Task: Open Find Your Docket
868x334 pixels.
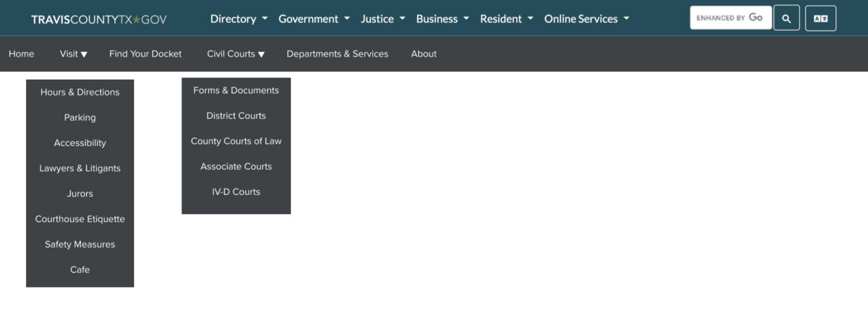Action: (145, 54)
